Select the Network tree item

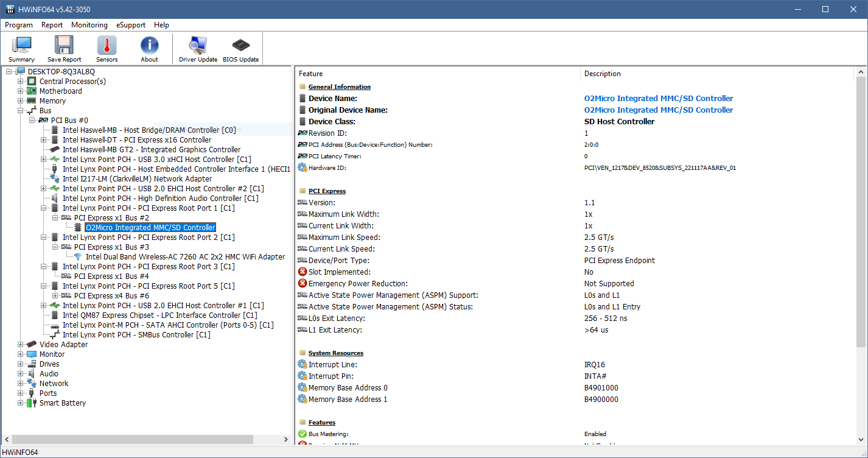54,384
